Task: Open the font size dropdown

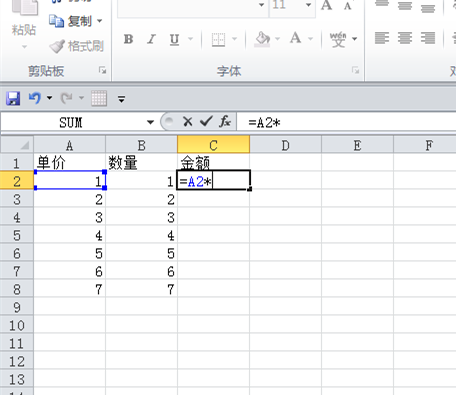Action: click(x=308, y=5)
